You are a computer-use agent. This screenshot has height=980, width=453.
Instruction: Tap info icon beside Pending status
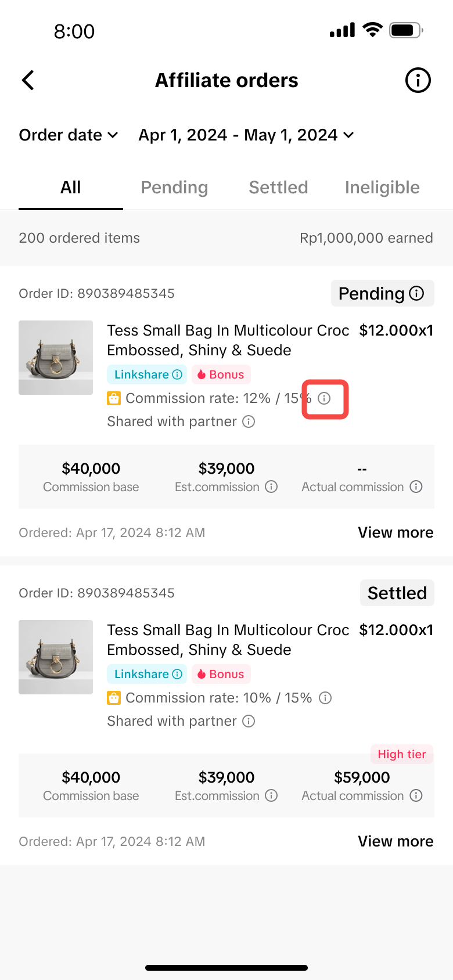click(416, 293)
